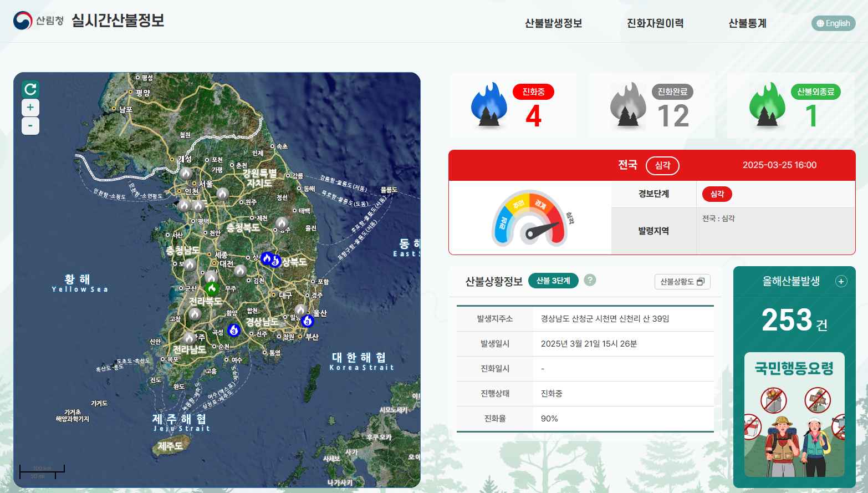
Task: Click the 산불상황정보 heading
Action: [494, 281]
